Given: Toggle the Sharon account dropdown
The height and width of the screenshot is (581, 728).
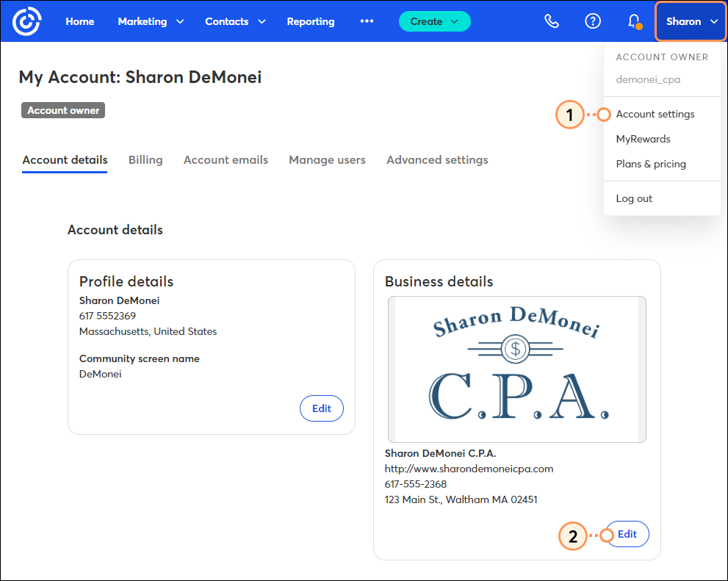Looking at the screenshot, I should click(x=691, y=21).
